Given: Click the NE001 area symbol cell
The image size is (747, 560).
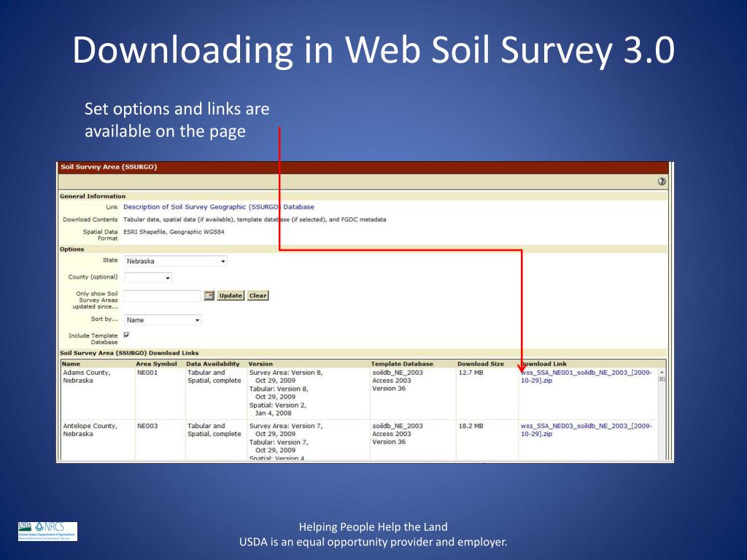Looking at the screenshot, I should 147,373.
